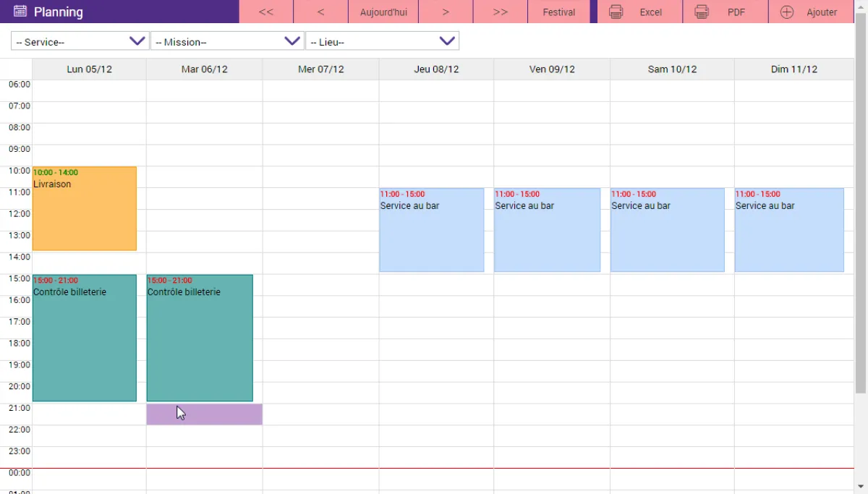Image resolution: width=868 pixels, height=494 pixels.
Task: Select the Jeu 08/12 column header
Action: (437, 69)
